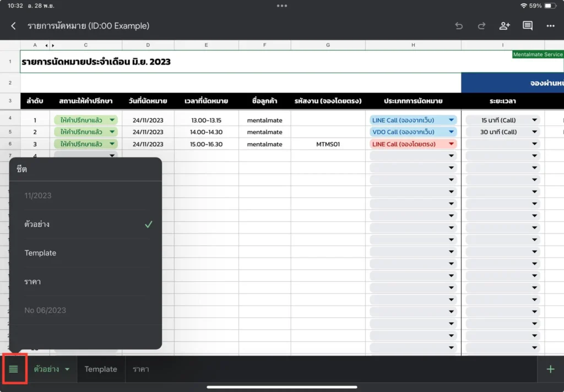
Task: Switch to the ราคา tab
Action: tap(140, 369)
